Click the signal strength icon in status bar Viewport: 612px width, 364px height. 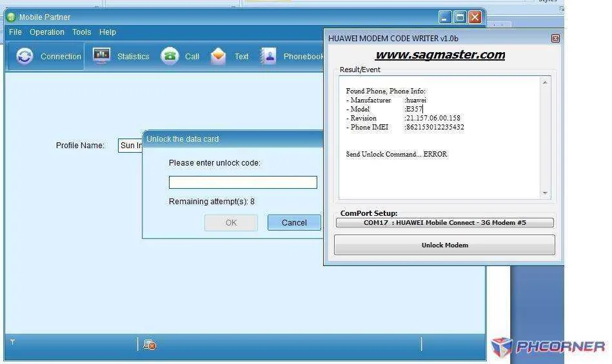point(12,342)
